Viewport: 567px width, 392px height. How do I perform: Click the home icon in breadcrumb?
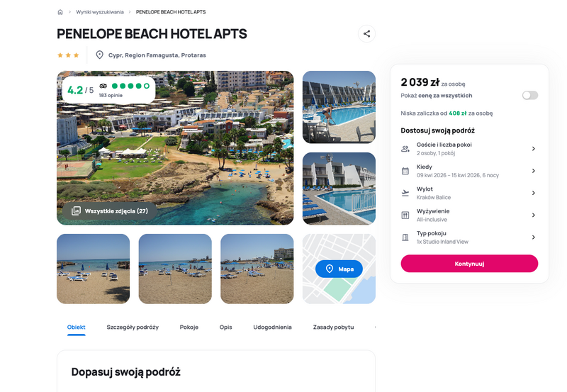pos(60,12)
